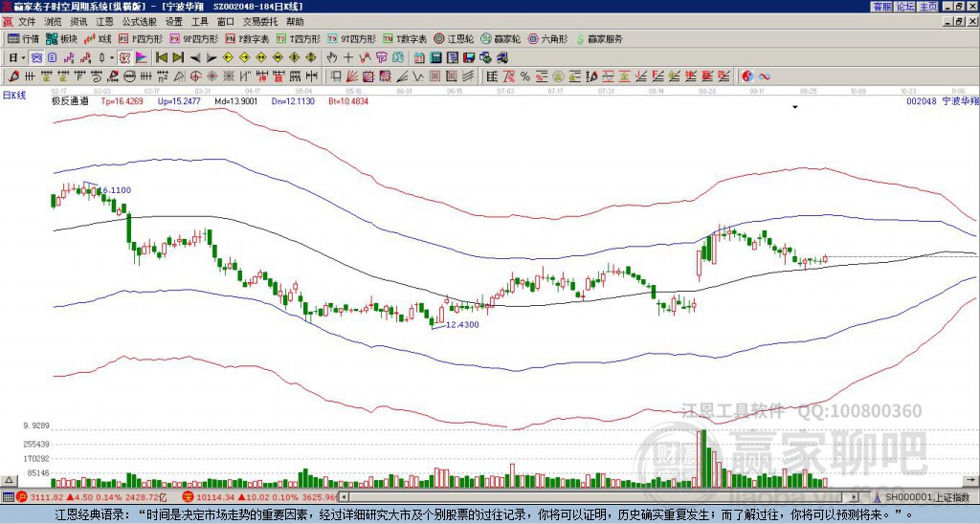Click the colored flag icon
Viewport: 980px width, 524px height.
[142, 57]
